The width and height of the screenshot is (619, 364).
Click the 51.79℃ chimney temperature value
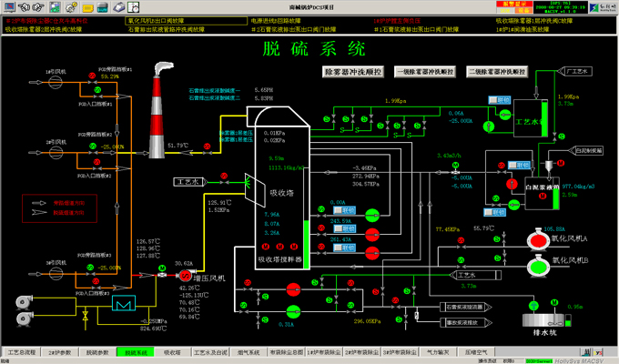(178, 146)
